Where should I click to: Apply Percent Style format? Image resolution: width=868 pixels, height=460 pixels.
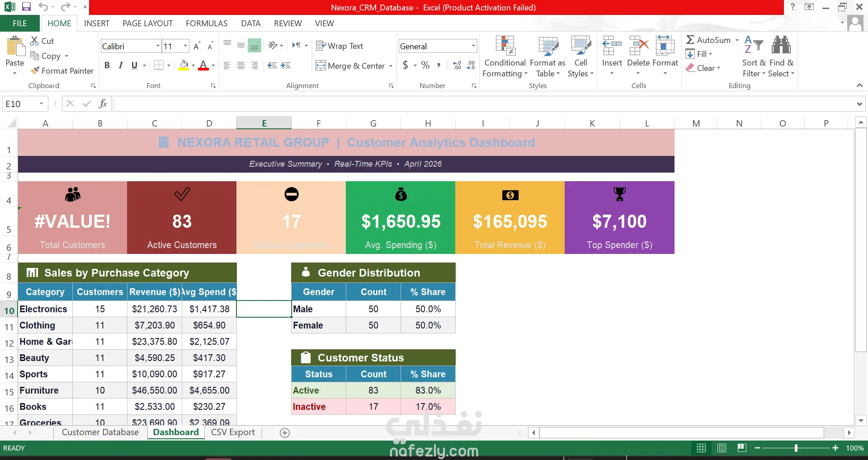point(425,65)
